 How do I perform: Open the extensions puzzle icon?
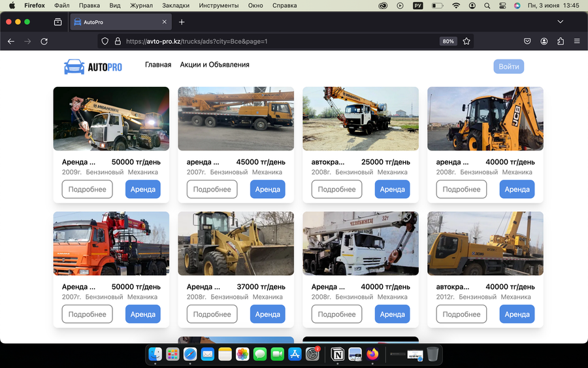pos(561,41)
